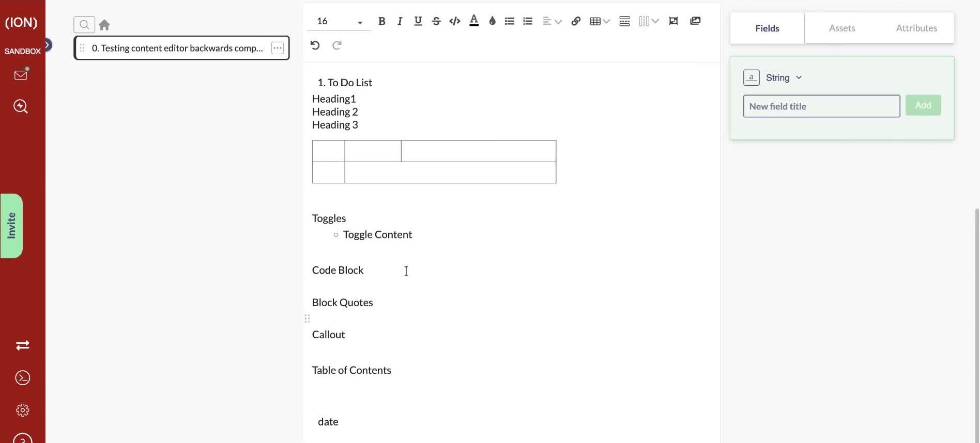Click the Table of Contents text
The height and width of the screenshot is (443, 980).
point(351,370)
